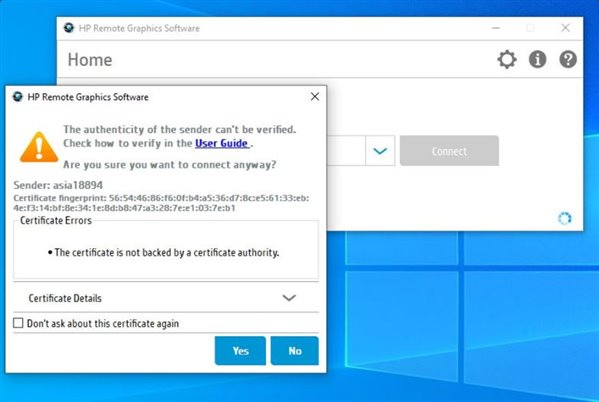This screenshot has height=402, width=599.
Task: Click the Certificate Errors message box
Action: click(x=166, y=249)
